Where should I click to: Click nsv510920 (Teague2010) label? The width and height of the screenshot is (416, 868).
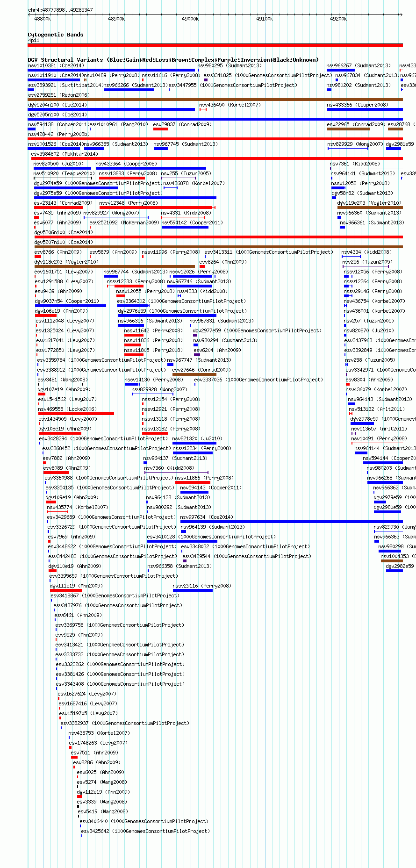point(64,173)
